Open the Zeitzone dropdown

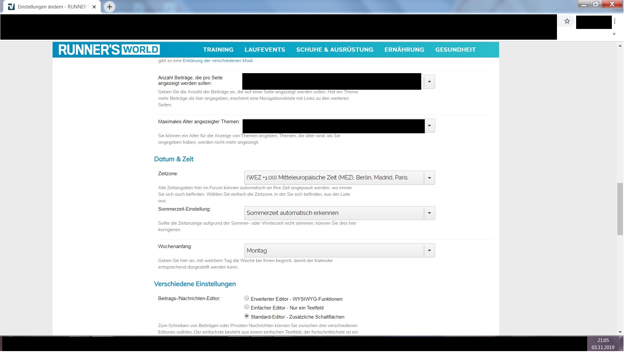pos(339,178)
